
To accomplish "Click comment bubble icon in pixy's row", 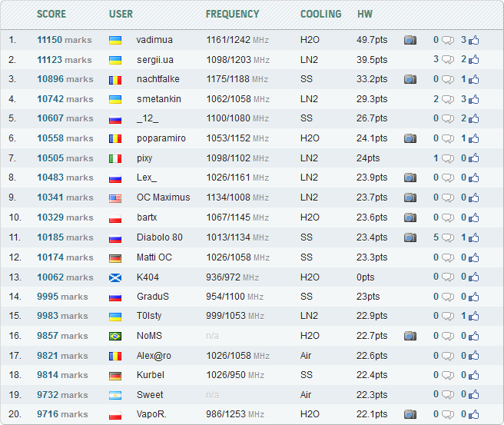I will click(447, 158).
